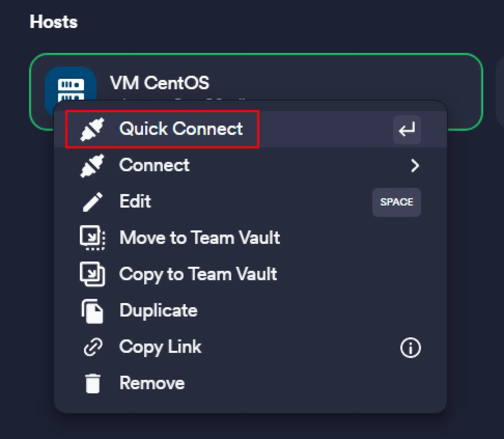
Task: Click the Quick Connect plug icon
Action: [92, 129]
